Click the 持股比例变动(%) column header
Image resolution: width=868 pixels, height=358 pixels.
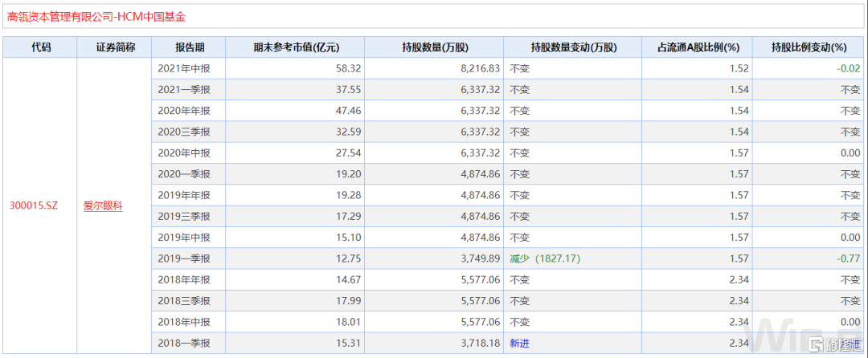click(809, 47)
